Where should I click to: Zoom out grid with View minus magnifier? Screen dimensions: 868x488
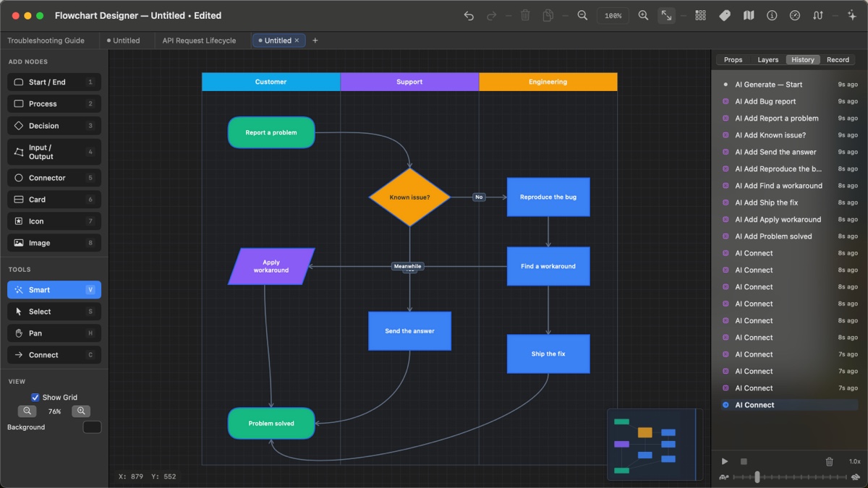click(x=27, y=411)
